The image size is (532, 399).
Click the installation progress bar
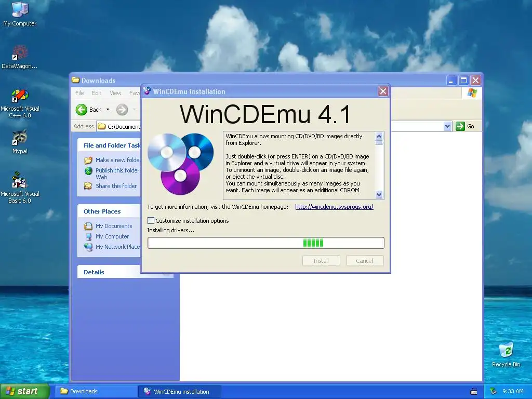[265, 243]
